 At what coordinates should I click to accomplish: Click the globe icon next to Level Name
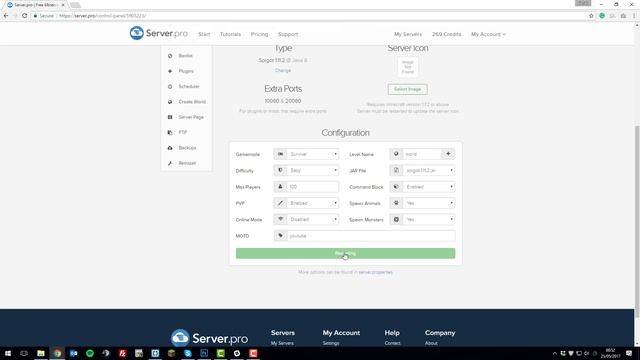coord(396,154)
